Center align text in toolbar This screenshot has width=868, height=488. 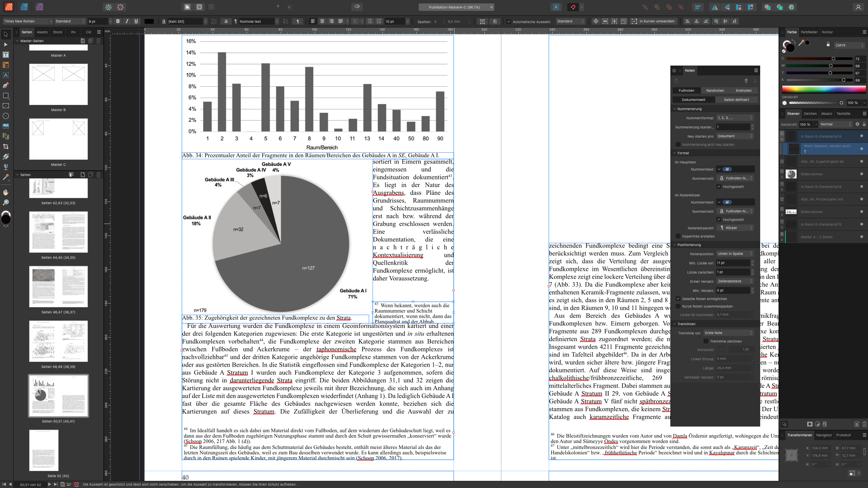click(x=322, y=21)
